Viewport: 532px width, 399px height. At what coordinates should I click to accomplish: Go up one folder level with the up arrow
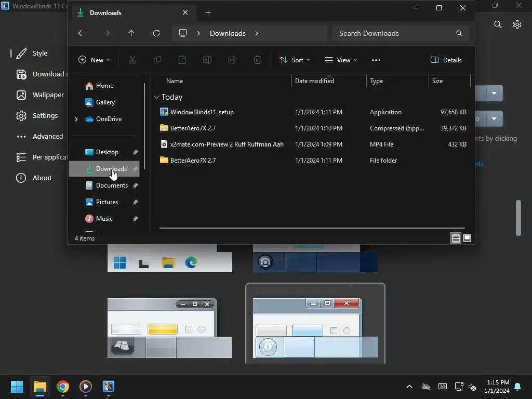point(131,33)
